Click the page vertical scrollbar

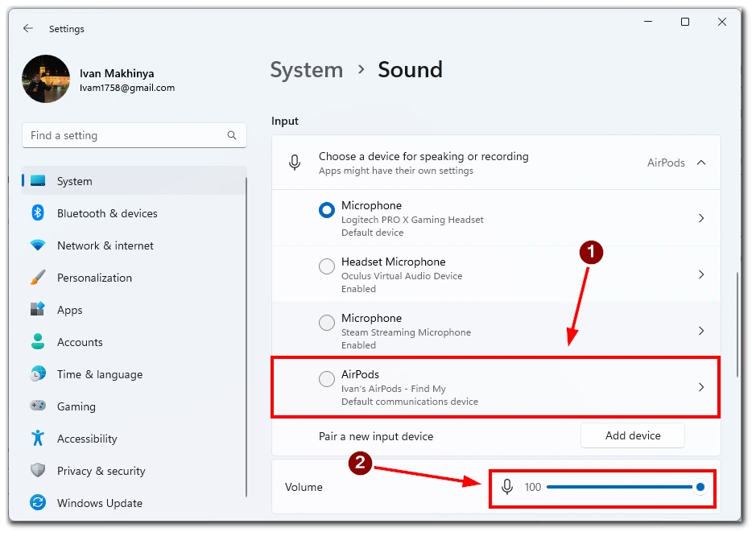click(x=737, y=324)
